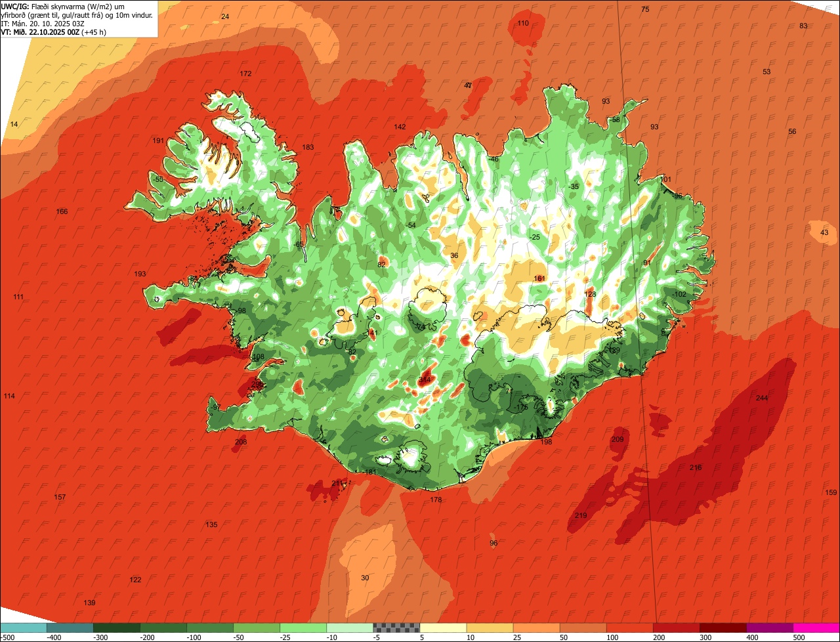Click the map value -54 in northwest Iceland
840x642 pixels.
[x=410, y=225]
